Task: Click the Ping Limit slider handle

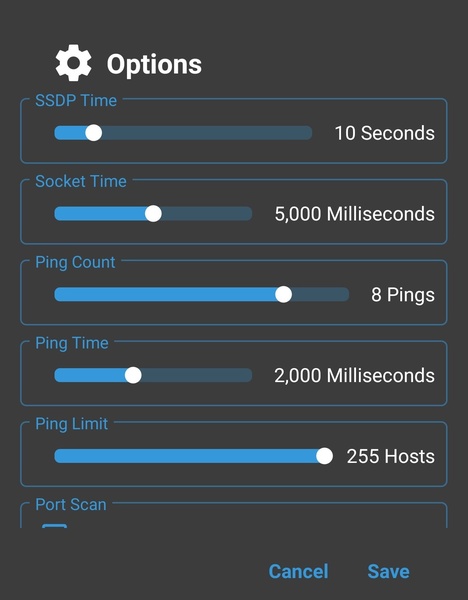Action: (325, 456)
